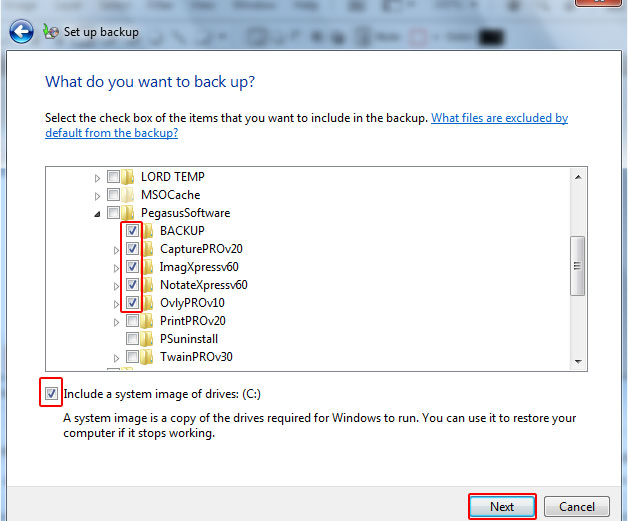Click the TwainPROv30 folder icon
The width and height of the screenshot is (628, 521).
coord(149,357)
